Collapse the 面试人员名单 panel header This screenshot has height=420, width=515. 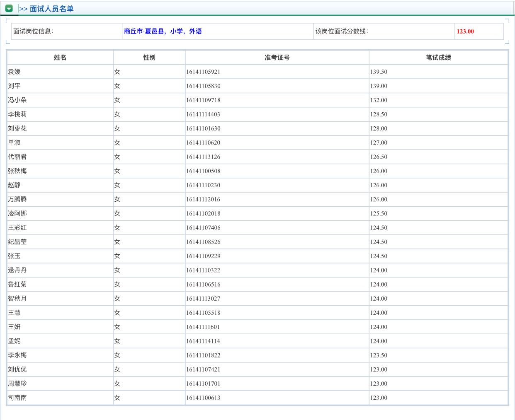tap(51, 9)
